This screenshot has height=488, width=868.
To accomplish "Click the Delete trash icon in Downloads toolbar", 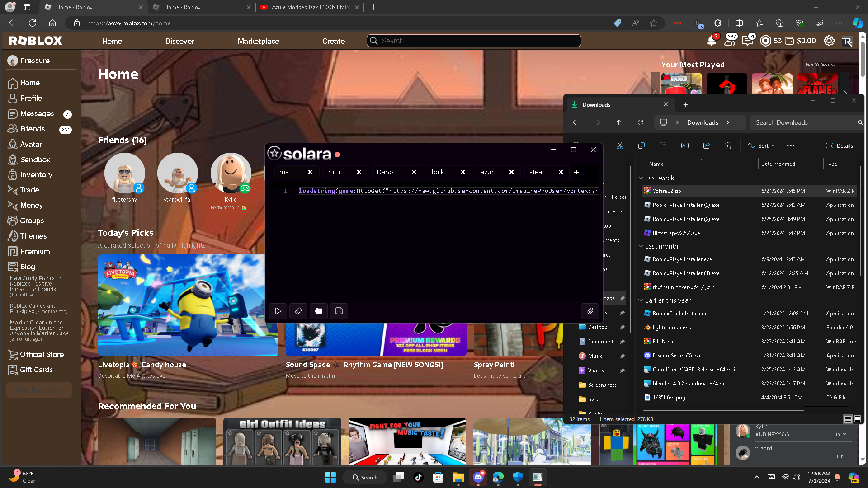I will tap(728, 145).
